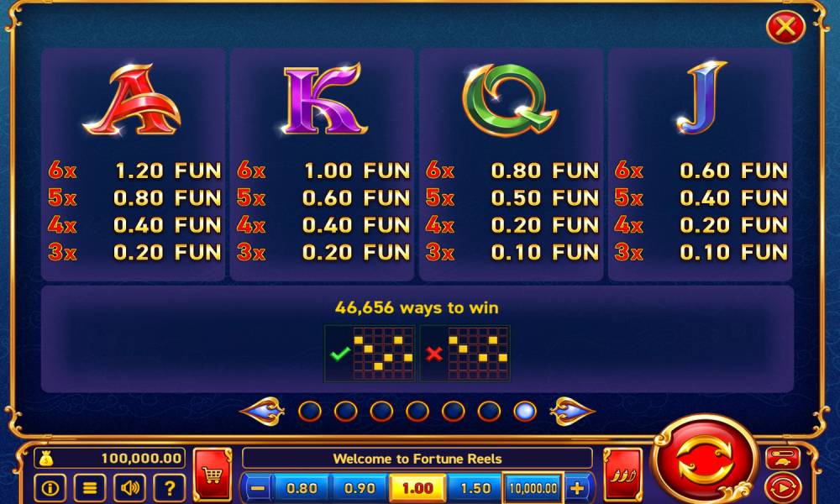The width and height of the screenshot is (840, 504).
Task: Select the first paytable page dot
Action: point(310,412)
